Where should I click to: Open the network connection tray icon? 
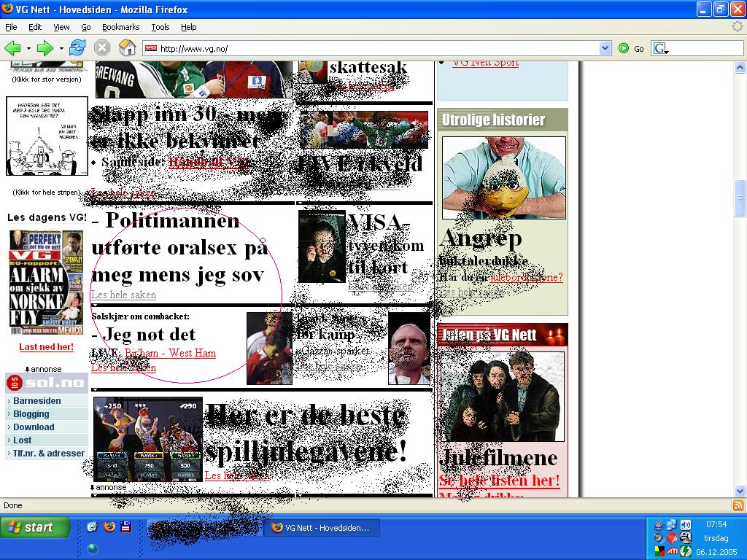672,525
